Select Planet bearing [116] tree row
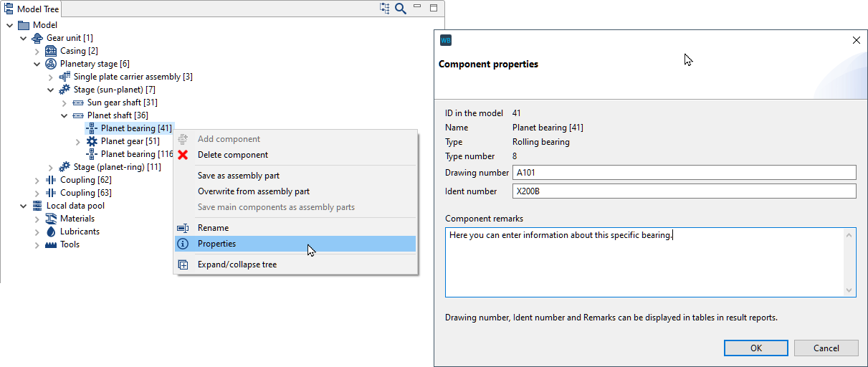 pyautogui.click(x=129, y=154)
